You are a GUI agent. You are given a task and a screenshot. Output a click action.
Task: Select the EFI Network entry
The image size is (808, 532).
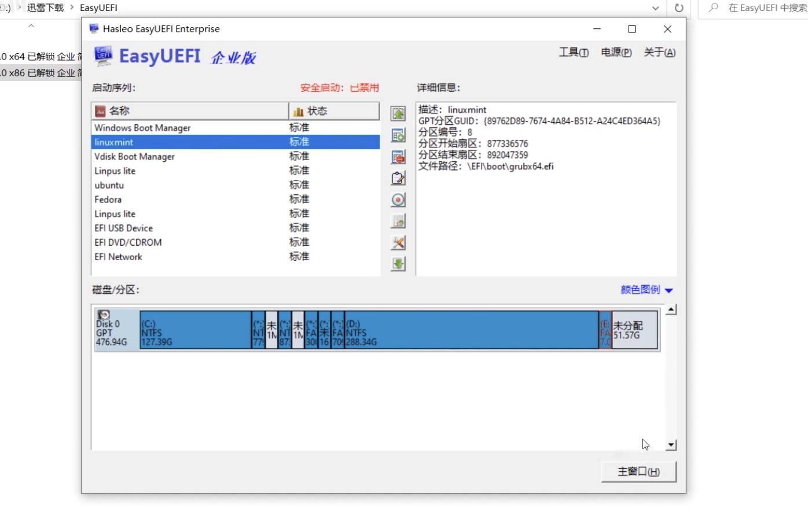(x=236, y=257)
